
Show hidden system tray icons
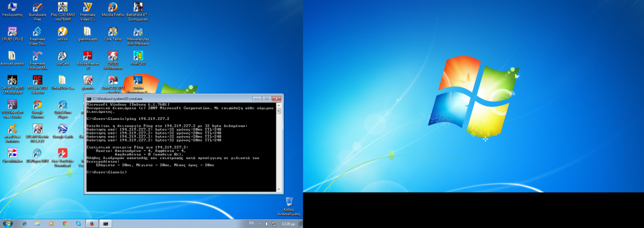pyautogui.click(x=260, y=223)
